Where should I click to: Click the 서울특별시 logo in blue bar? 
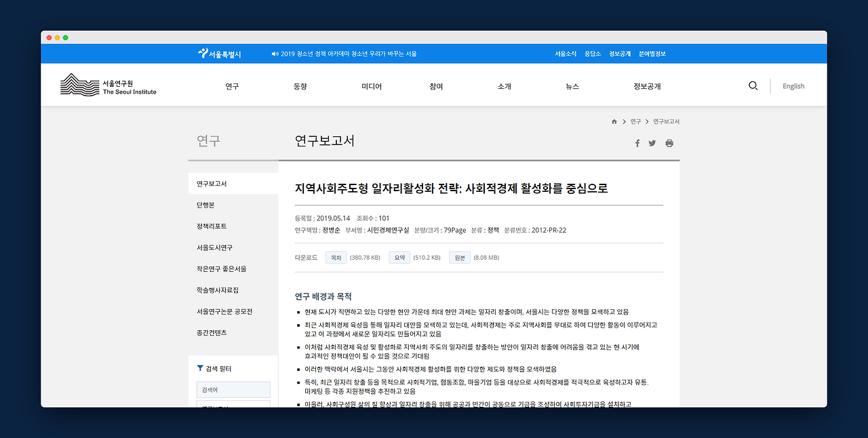(219, 54)
